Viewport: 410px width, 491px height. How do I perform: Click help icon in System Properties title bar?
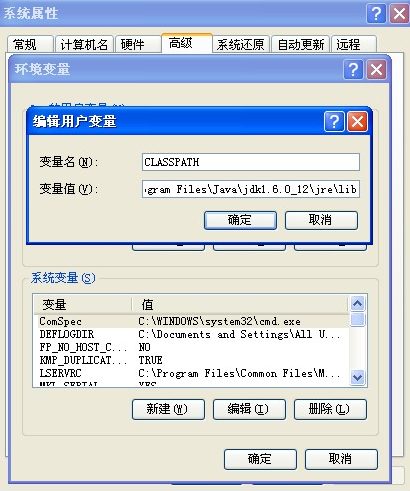[x=376, y=14]
